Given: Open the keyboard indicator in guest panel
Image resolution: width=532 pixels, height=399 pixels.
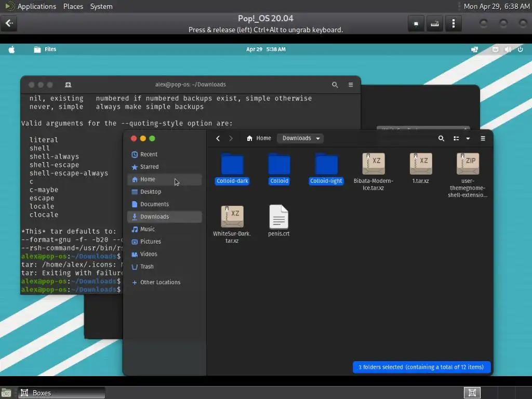Looking at the screenshot, I should pyautogui.click(x=495, y=49).
